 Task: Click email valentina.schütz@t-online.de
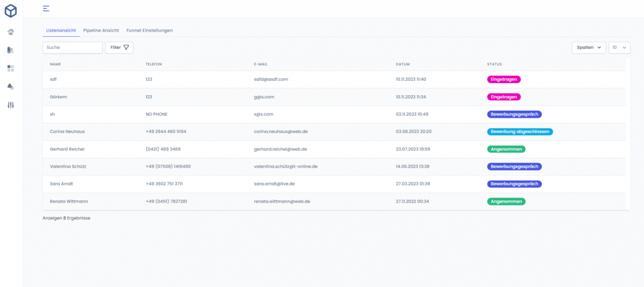pos(286,166)
